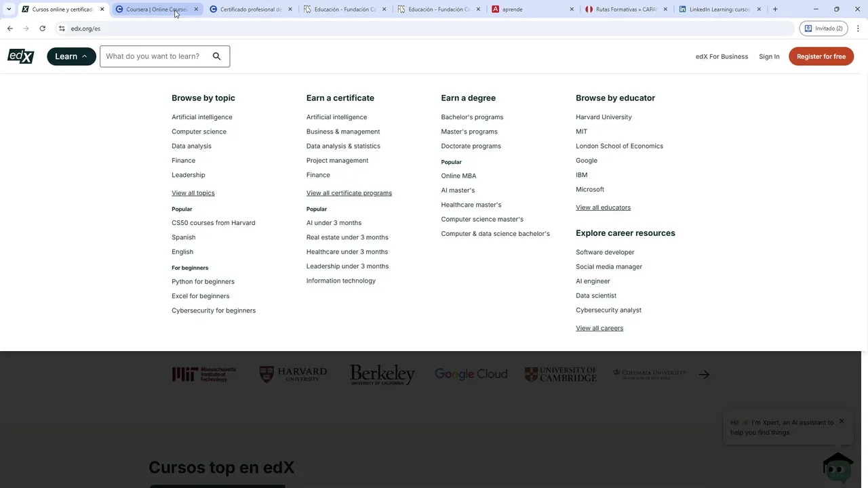Image resolution: width=868 pixels, height=488 pixels.
Task: Click View all careers link
Action: coord(599,328)
